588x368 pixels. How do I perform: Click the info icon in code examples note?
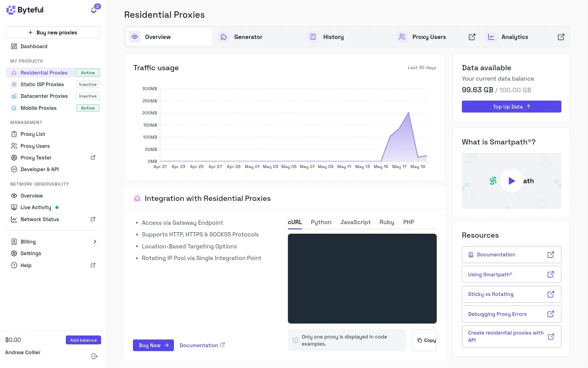296,340
